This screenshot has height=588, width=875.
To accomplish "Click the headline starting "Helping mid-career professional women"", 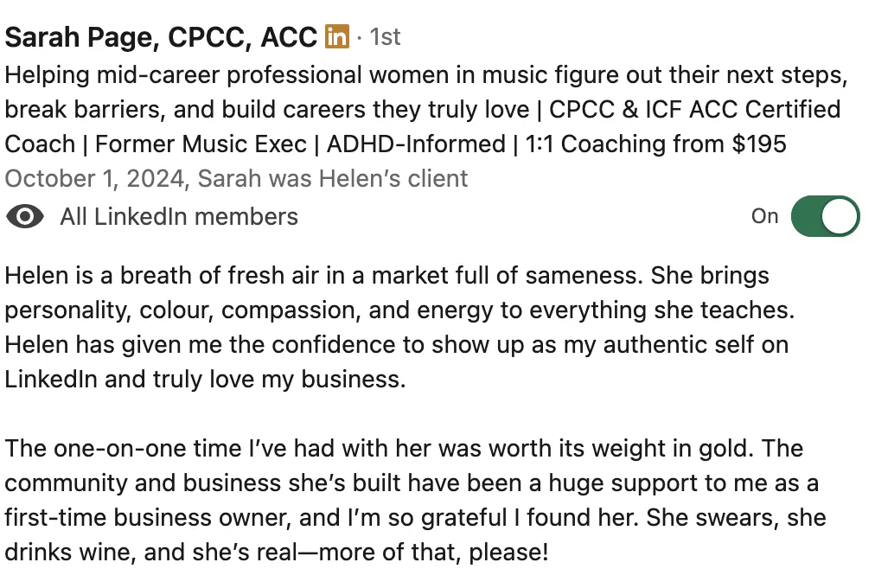I will pos(426,109).
